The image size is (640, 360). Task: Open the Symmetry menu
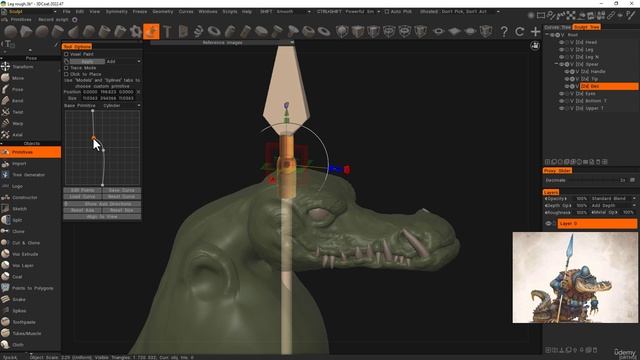click(116, 11)
